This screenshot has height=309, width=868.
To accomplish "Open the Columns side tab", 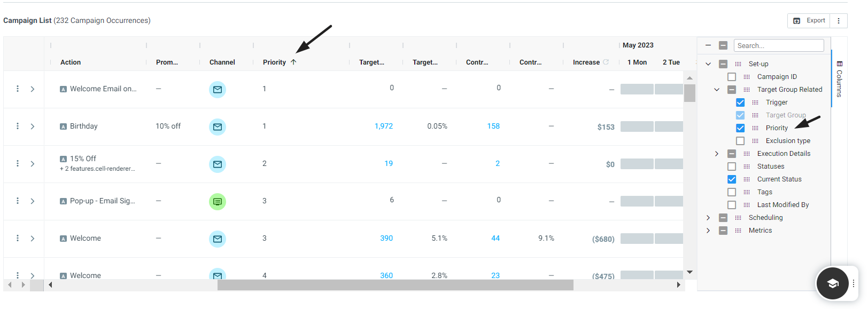I will click(x=839, y=79).
